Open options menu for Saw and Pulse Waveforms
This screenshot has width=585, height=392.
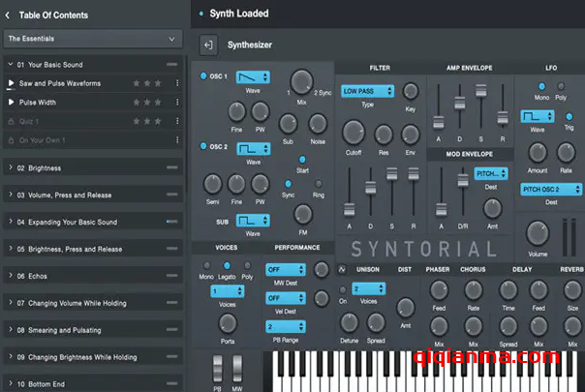[x=177, y=83]
